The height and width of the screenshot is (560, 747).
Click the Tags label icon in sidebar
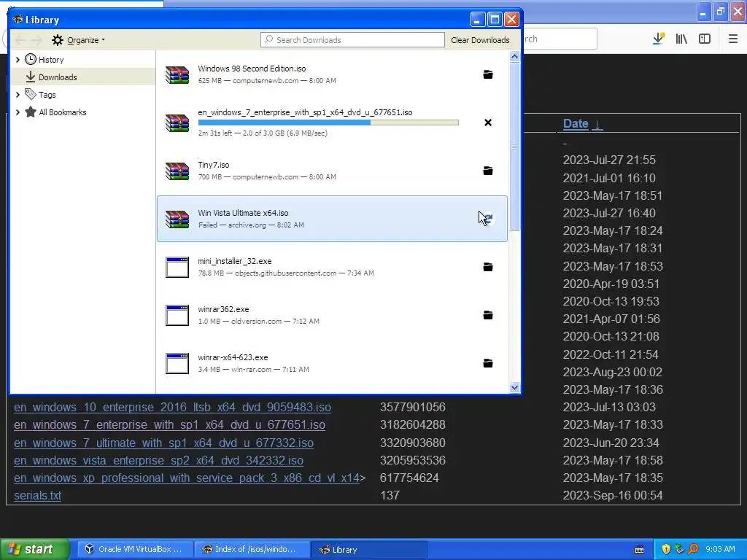pos(31,94)
